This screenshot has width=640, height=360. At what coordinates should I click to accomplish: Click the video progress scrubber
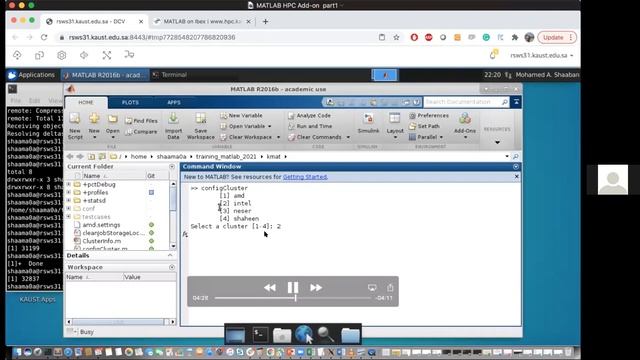tap(296, 298)
